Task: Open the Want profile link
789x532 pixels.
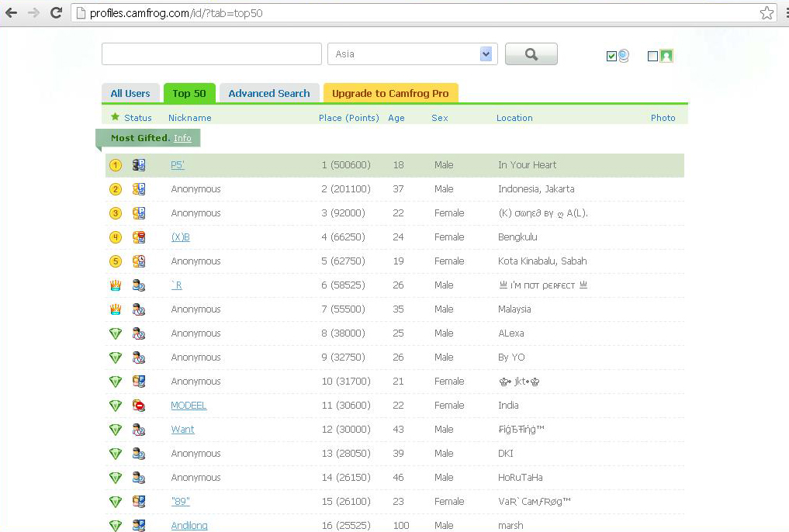Action: 182,430
